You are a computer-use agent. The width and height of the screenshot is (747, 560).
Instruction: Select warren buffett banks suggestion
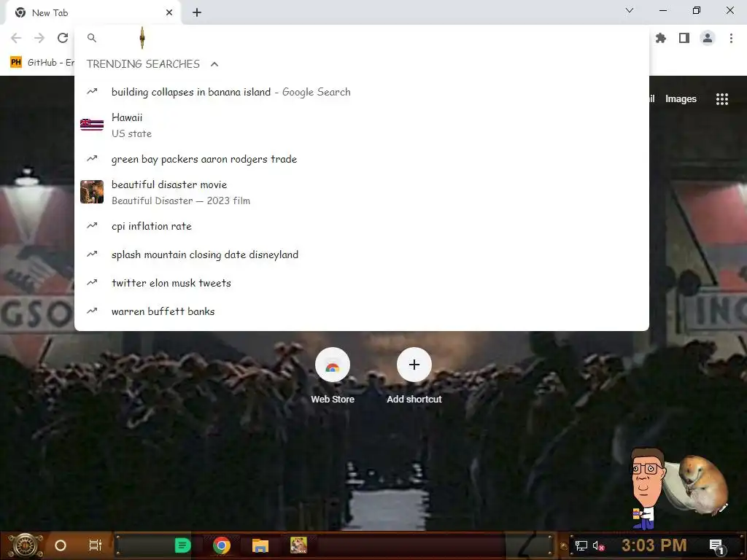point(362,311)
